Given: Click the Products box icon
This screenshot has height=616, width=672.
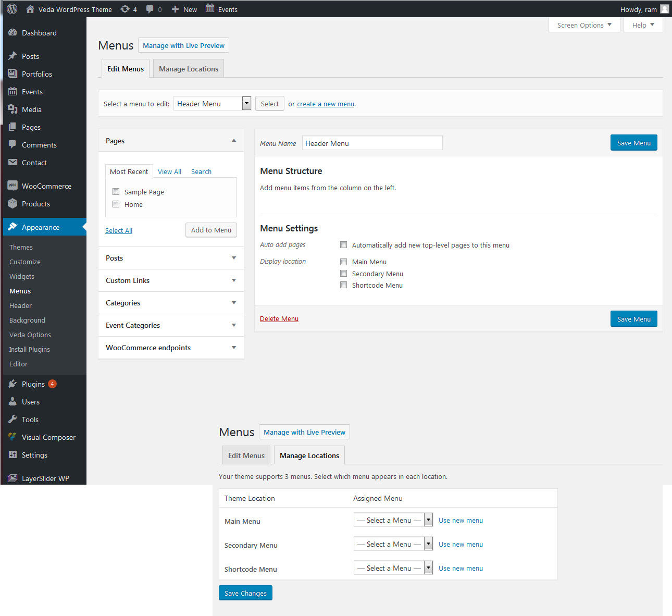Looking at the screenshot, I should [x=13, y=203].
